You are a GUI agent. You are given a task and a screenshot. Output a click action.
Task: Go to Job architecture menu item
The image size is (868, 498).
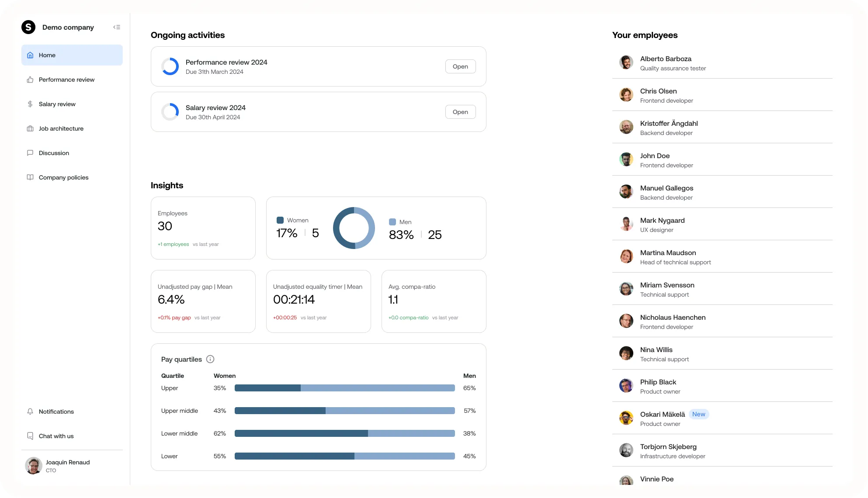point(61,128)
